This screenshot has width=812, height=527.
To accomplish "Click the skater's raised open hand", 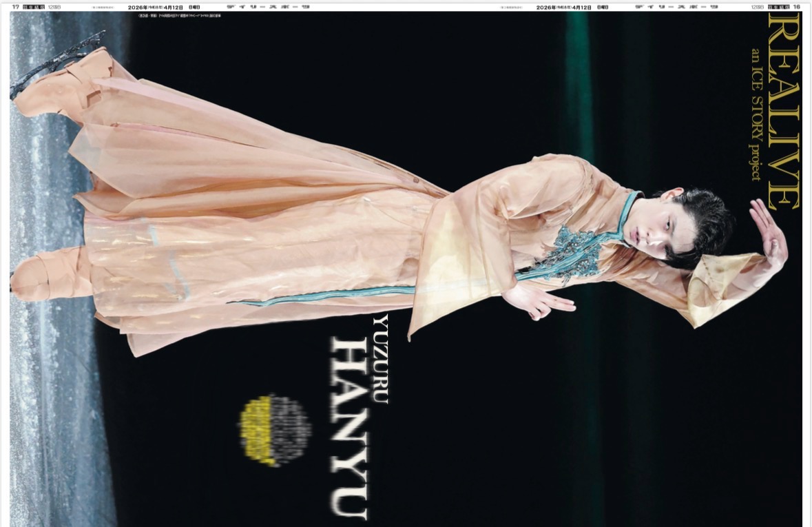I will [x=769, y=236].
